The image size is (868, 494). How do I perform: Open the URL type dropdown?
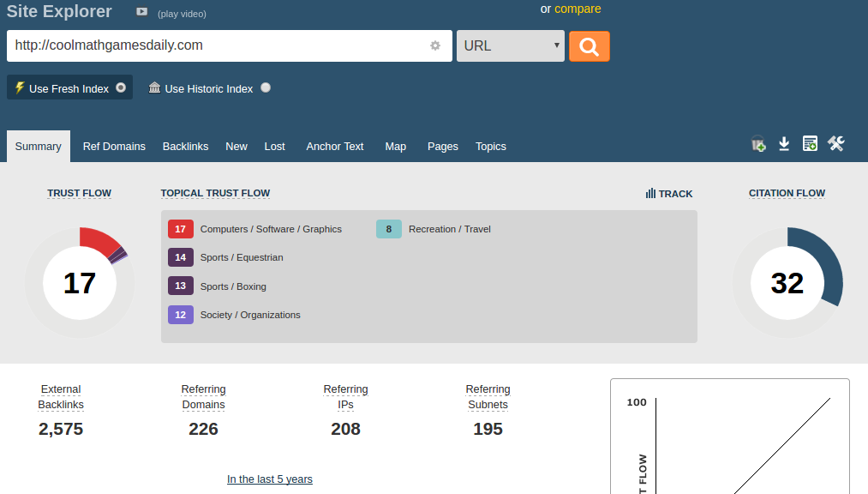511,46
